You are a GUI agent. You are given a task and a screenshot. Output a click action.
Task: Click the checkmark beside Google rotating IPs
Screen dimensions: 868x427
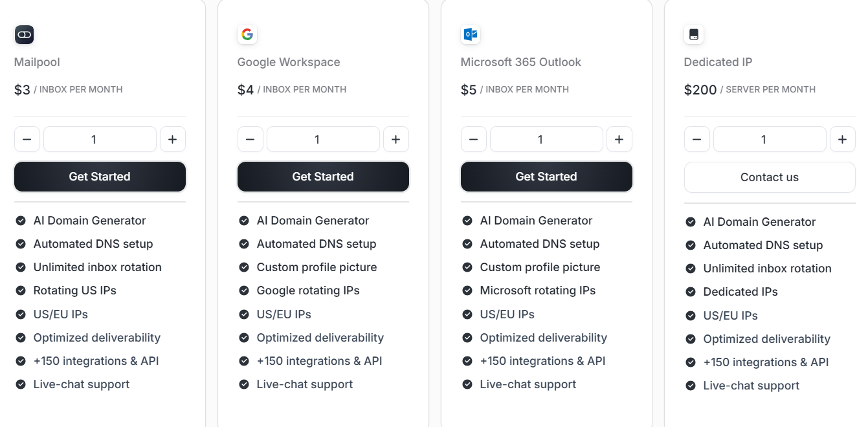coord(244,290)
